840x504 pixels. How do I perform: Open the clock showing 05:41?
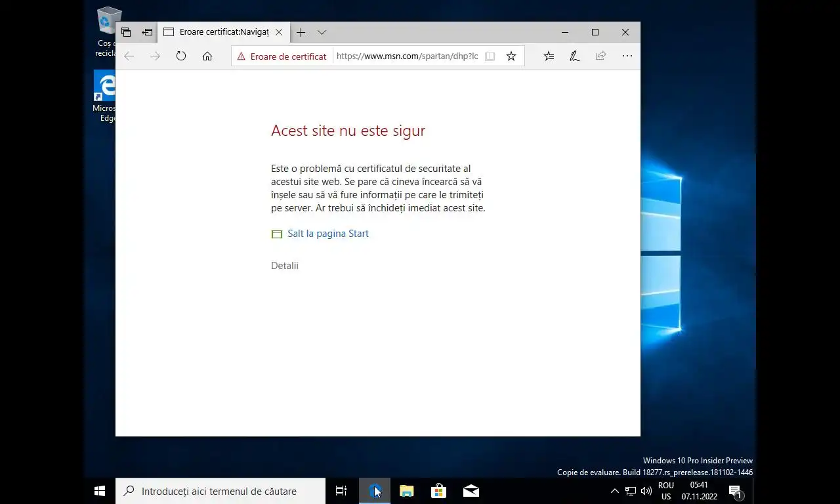[x=699, y=491]
